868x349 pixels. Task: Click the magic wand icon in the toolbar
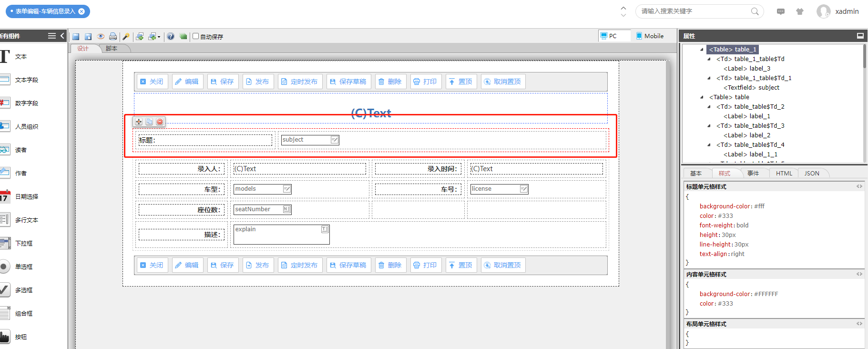126,36
